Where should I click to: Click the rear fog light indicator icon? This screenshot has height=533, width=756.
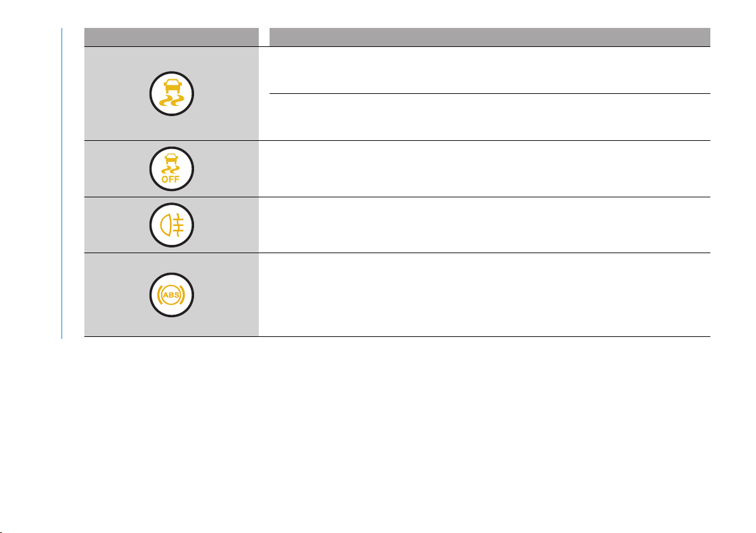click(x=172, y=225)
